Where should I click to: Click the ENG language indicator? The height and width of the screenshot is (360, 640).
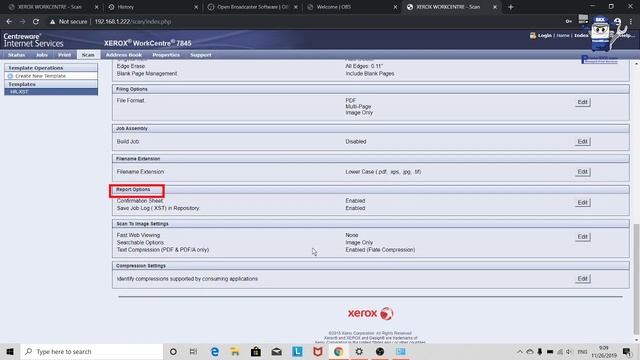tap(582, 351)
